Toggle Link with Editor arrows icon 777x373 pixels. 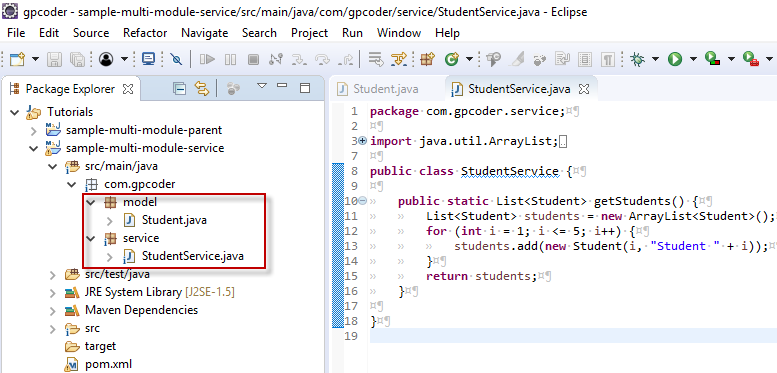tap(202, 89)
